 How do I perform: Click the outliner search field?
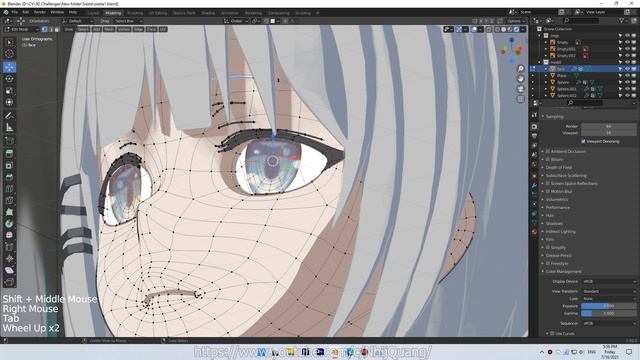point(580,20)
